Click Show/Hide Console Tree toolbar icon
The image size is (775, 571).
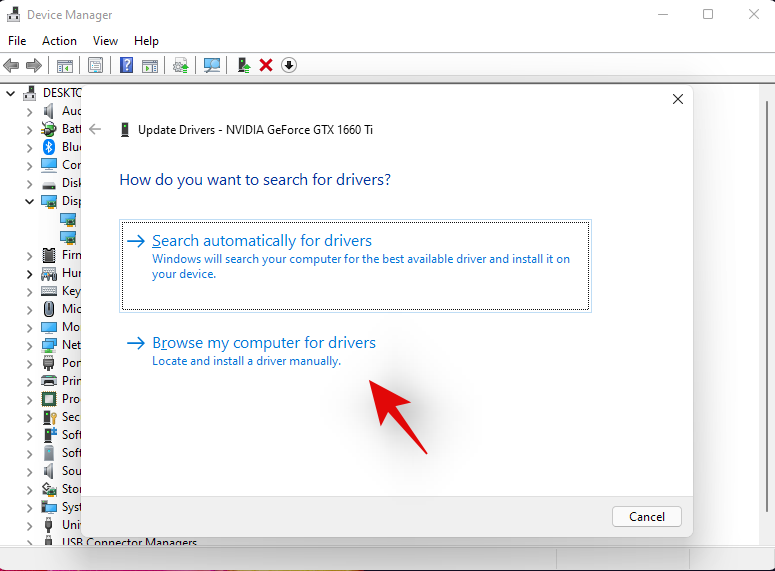pos(65,65)
